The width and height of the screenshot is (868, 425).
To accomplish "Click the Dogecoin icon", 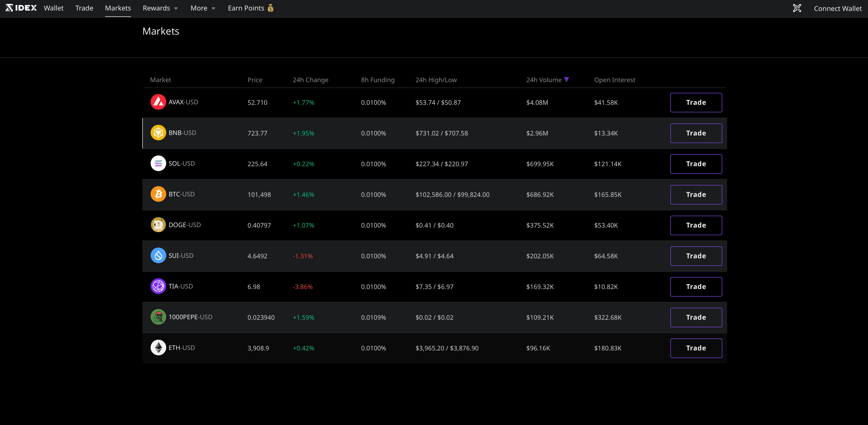I will pos(158,225).
